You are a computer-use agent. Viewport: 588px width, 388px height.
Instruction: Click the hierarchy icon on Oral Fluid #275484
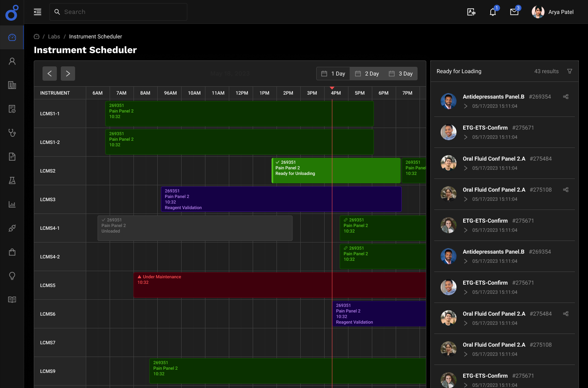point(566,314)
